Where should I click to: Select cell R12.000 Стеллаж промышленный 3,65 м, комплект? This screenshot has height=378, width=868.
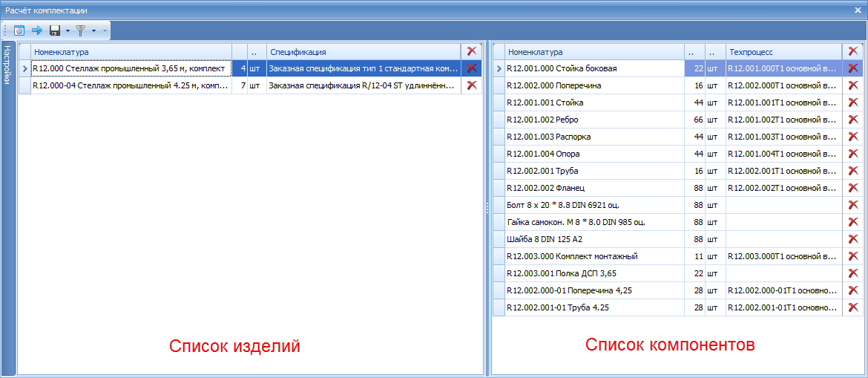click(131, 69)
